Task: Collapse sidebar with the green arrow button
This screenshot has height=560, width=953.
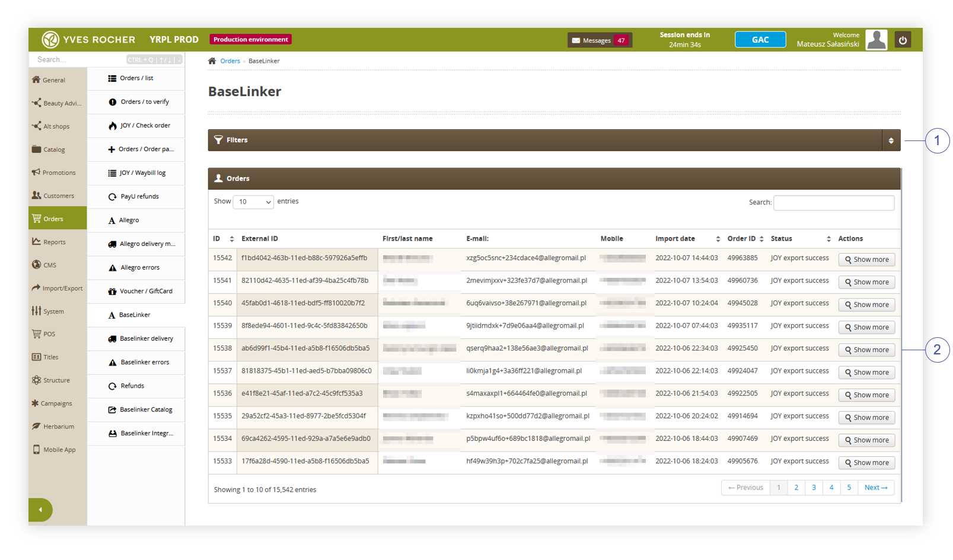Action: click(x=40, y=510)
